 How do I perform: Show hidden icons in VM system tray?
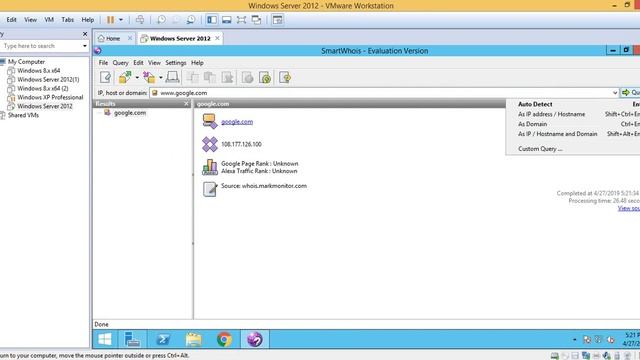(x=575, y=340)
